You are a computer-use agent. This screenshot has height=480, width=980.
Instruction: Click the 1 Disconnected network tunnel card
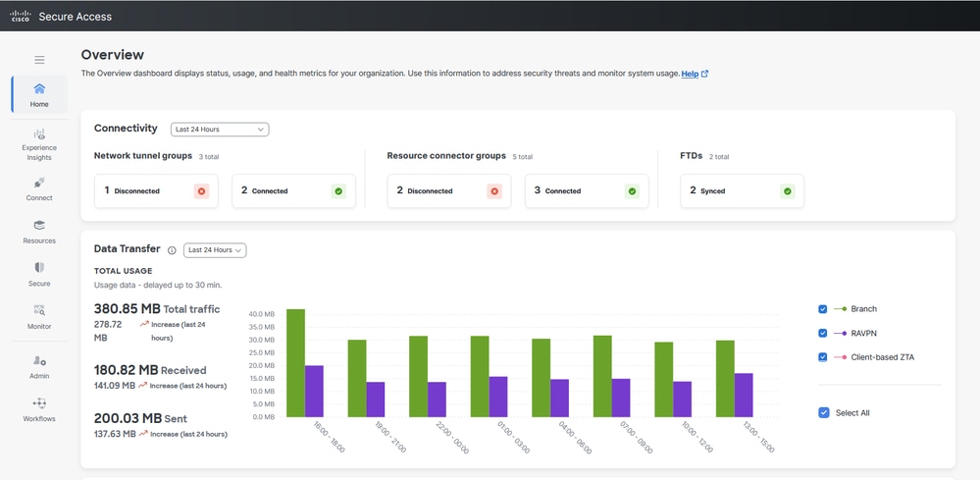click(156, 190)
